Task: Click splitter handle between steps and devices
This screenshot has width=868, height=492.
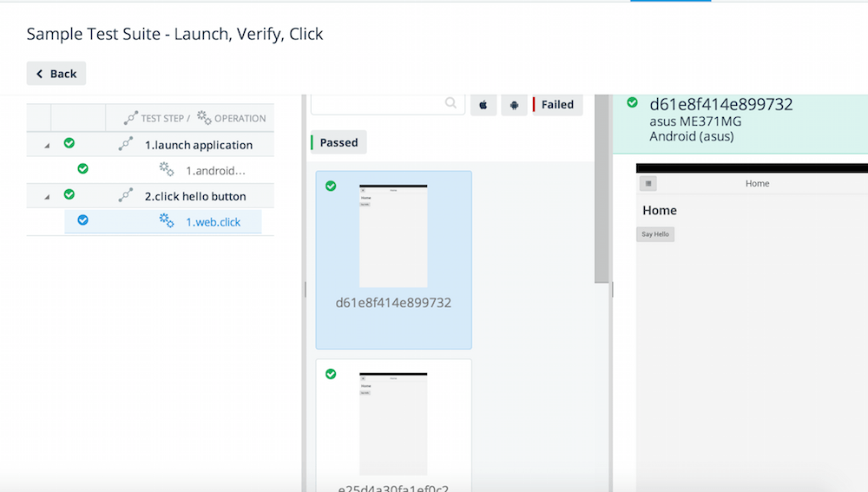Action: tap(305, 290)
